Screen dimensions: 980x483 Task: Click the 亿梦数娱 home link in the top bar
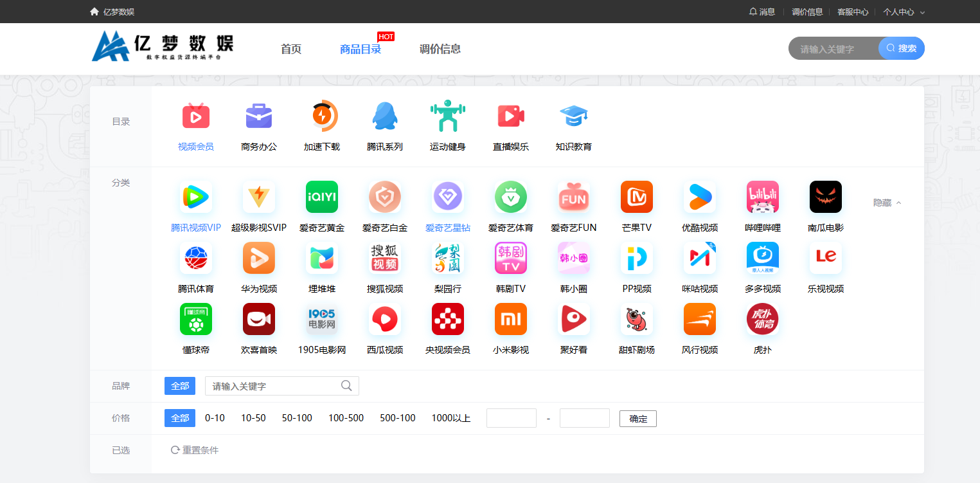[x=112, y=12]
